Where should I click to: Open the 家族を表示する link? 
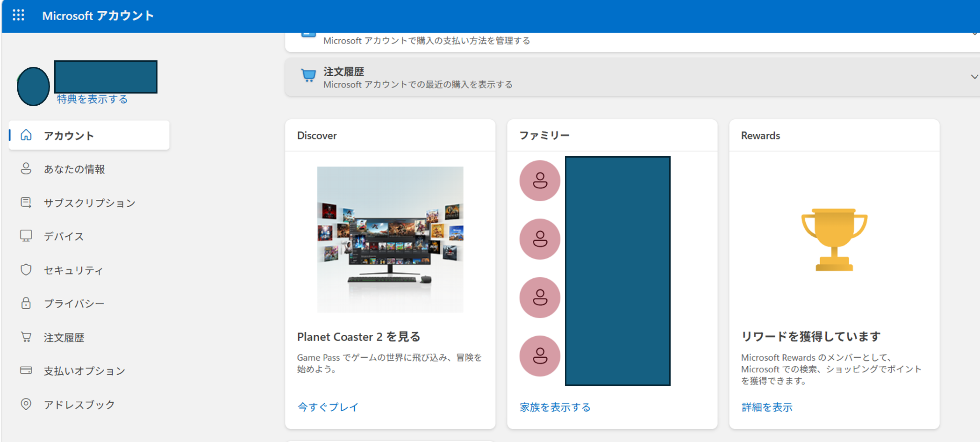555,407
